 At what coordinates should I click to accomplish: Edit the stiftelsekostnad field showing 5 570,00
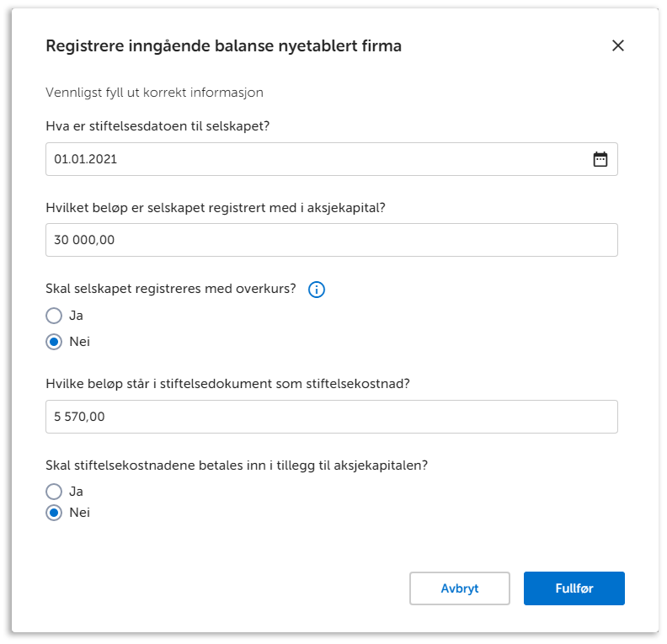click(x=331, y=417)
